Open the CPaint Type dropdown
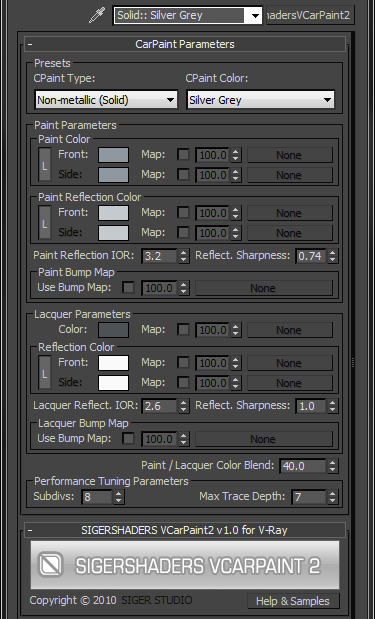 106,100
